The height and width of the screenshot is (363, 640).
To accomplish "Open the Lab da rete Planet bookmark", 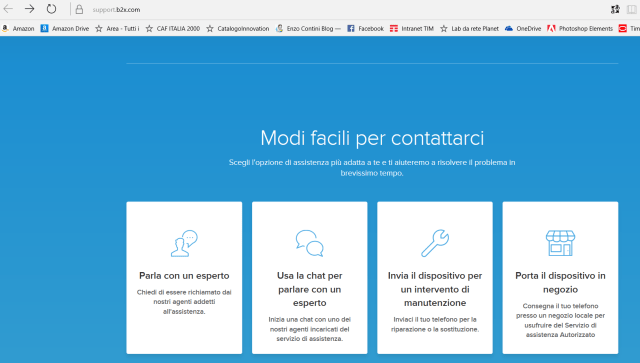I will pyautogui.click(x=469, y=29).
